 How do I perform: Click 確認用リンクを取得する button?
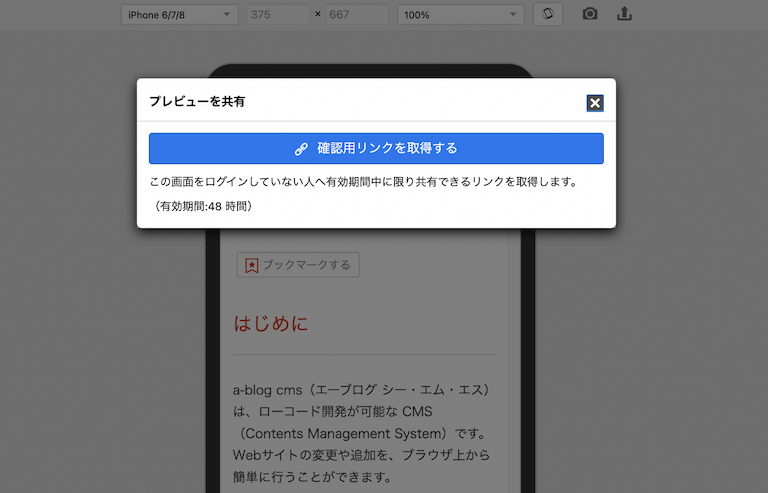coord(376,148)
